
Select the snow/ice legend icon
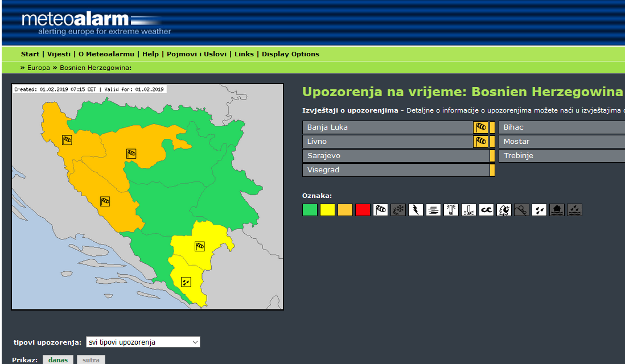pos(398,210)
